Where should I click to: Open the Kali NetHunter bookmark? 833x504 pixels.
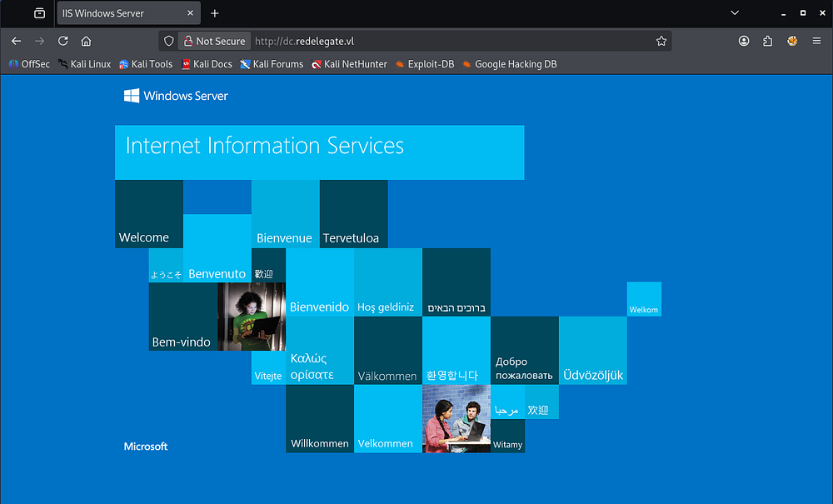click(349, 64)
